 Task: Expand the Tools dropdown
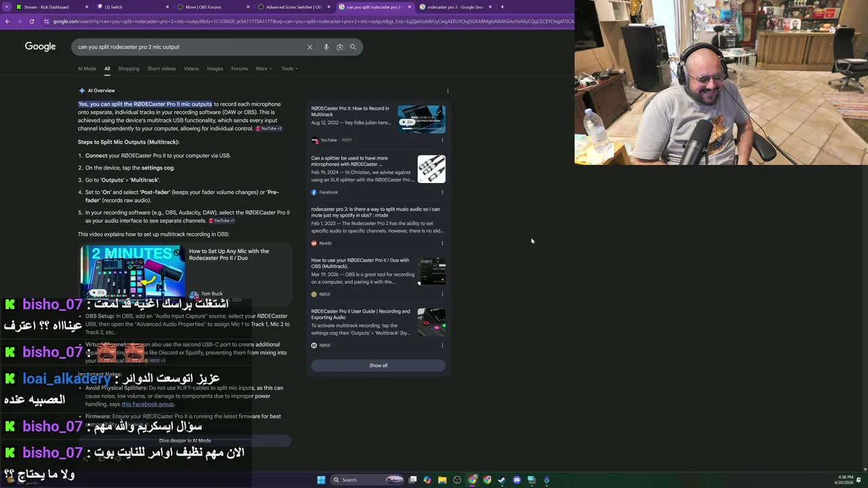[x=290, y=68]
